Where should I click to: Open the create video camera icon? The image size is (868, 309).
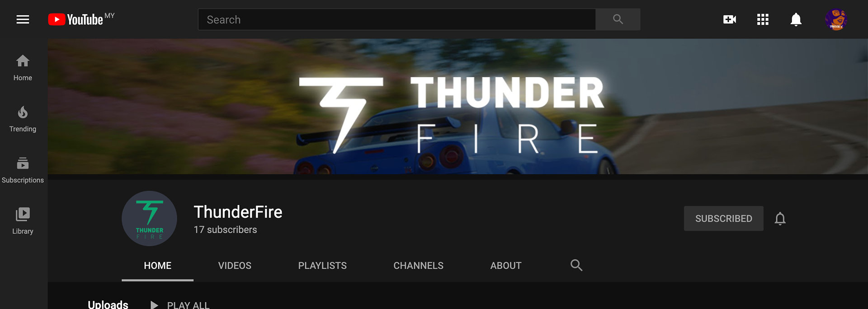coord(729,19)
